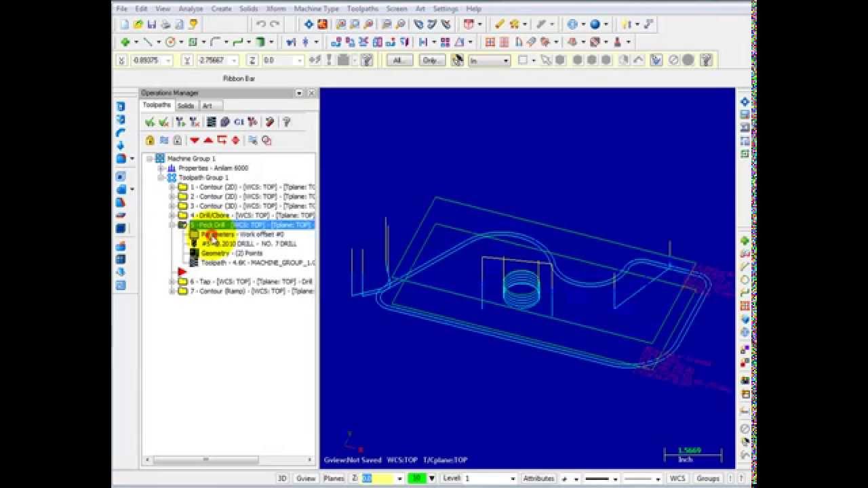The width and height of the screenshot is (868, 488).
Task: Regenerate all selected operations icon
Action: pos(180,122)
